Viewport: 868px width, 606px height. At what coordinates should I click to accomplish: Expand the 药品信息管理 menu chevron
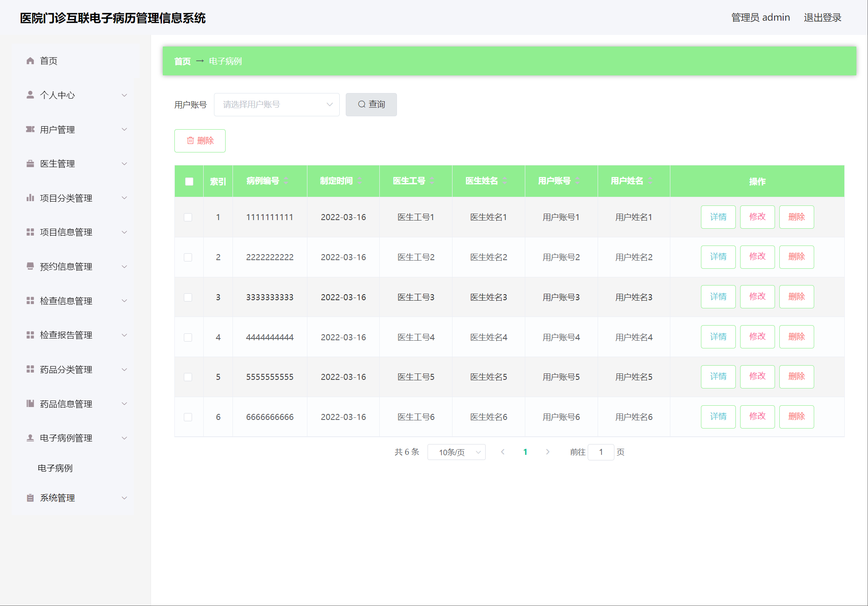click(x=124, y=404)
